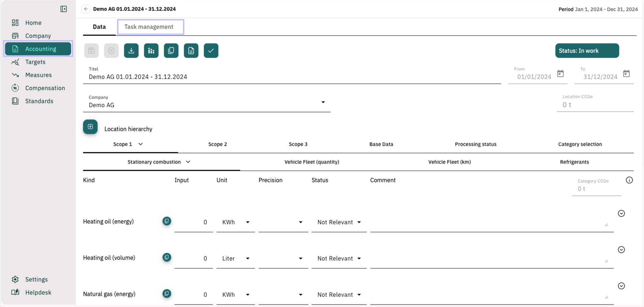Click the toolbar duplicate copy icon
This screenshot has height=307, width=644.
(x=171, y=51)
